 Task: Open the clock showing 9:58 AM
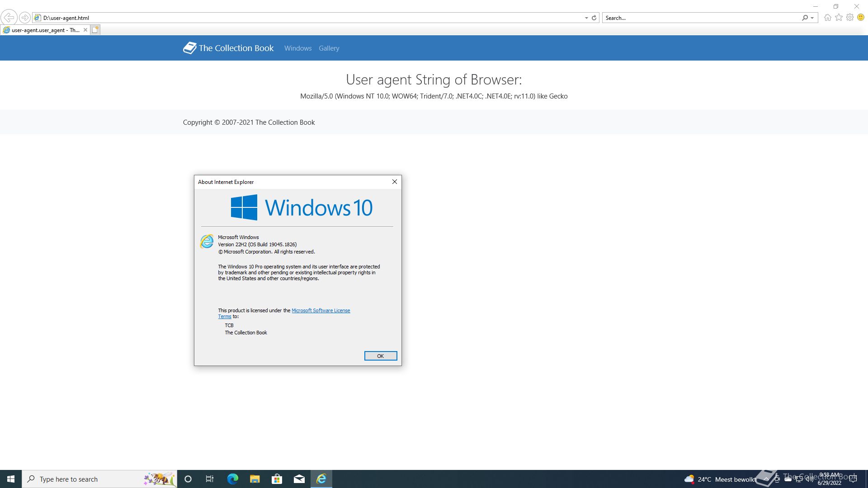(829, 479)
